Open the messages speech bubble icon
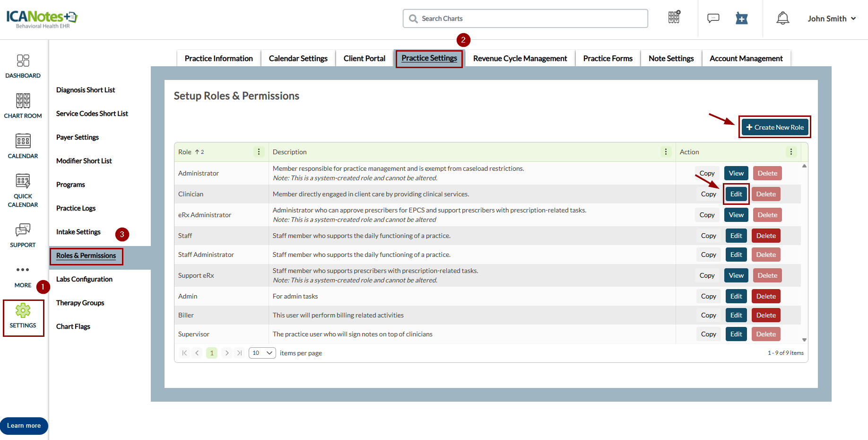The width and height of the screenshot is (868, 440). [713, 18]
